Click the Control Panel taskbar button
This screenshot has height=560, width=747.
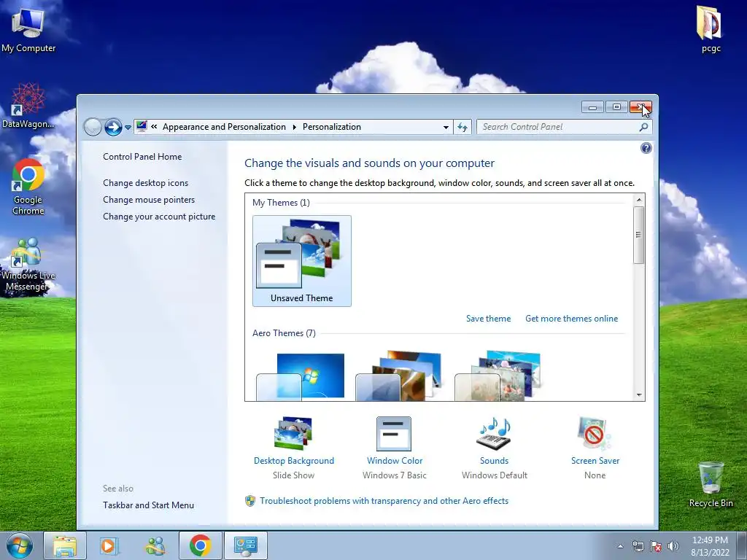click(245, 545)
